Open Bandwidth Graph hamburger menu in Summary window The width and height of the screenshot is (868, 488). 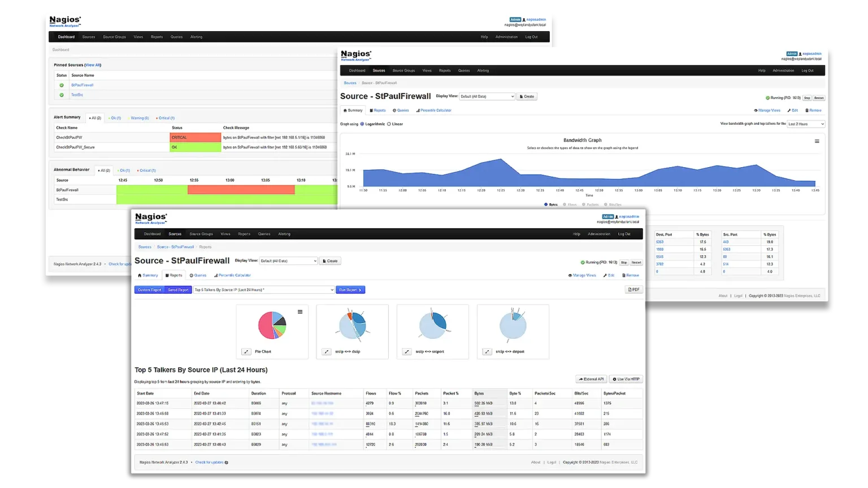817,141
